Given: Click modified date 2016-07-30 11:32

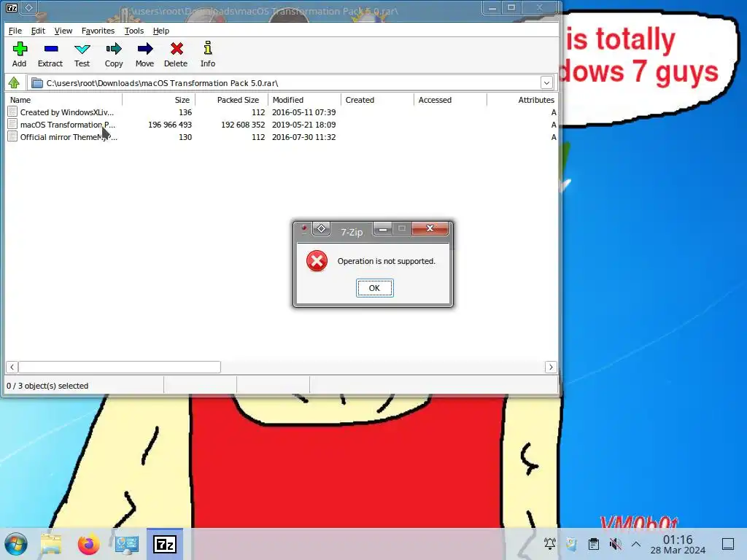Looking at the screenshot, I should click(304, 137).
